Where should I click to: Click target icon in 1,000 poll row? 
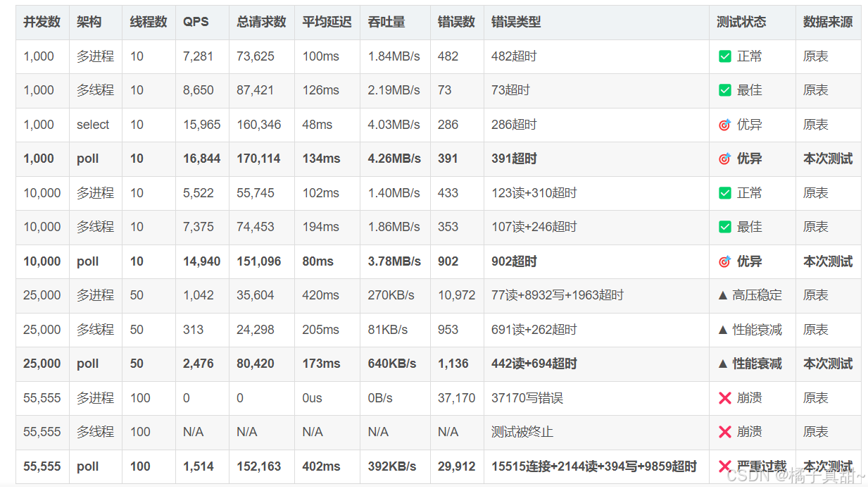724,159
